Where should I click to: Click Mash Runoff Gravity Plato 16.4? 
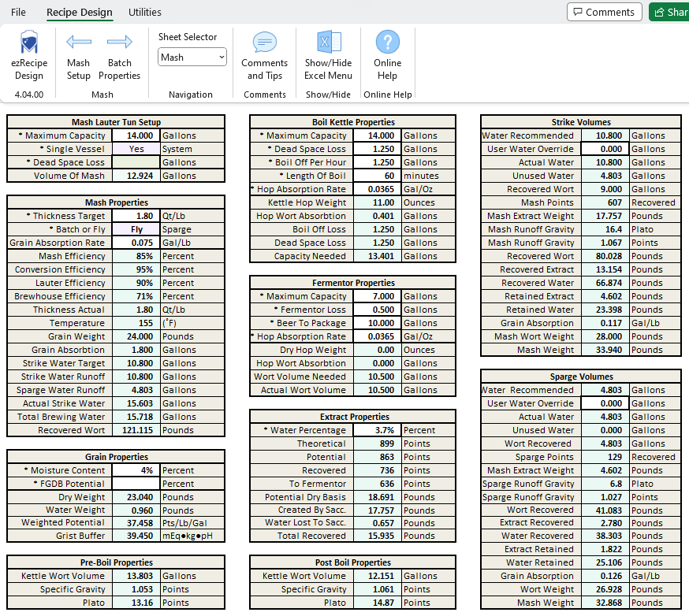pyautogui.click(x=605, y=229)
